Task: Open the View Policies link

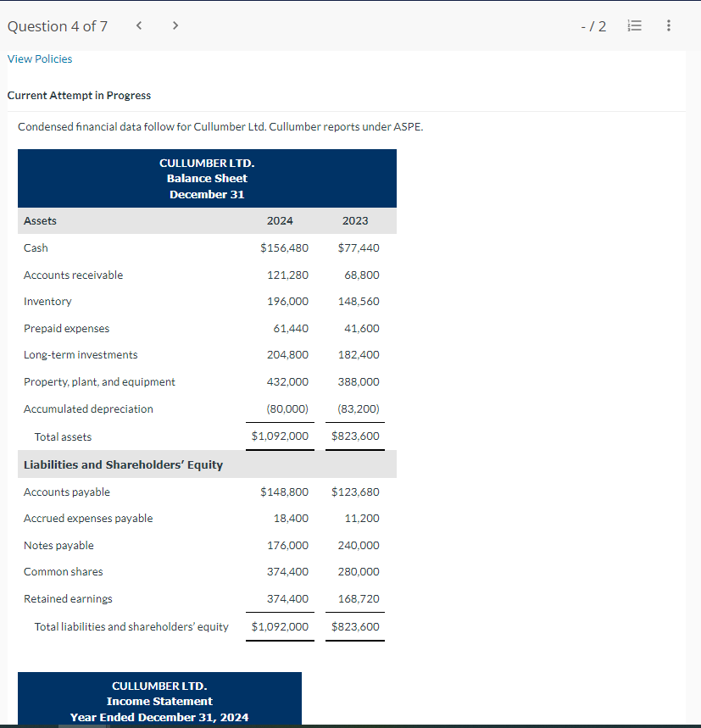Action: tap(40, 58)
